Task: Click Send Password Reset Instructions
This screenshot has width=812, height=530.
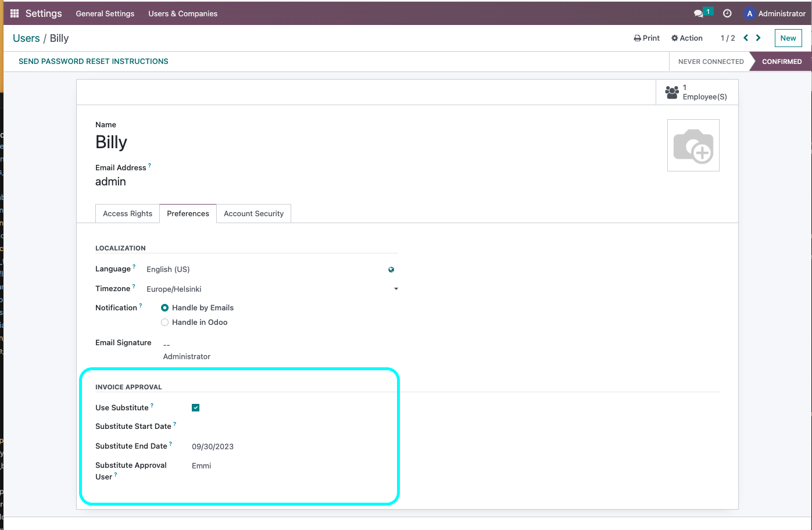Action: 93,61
